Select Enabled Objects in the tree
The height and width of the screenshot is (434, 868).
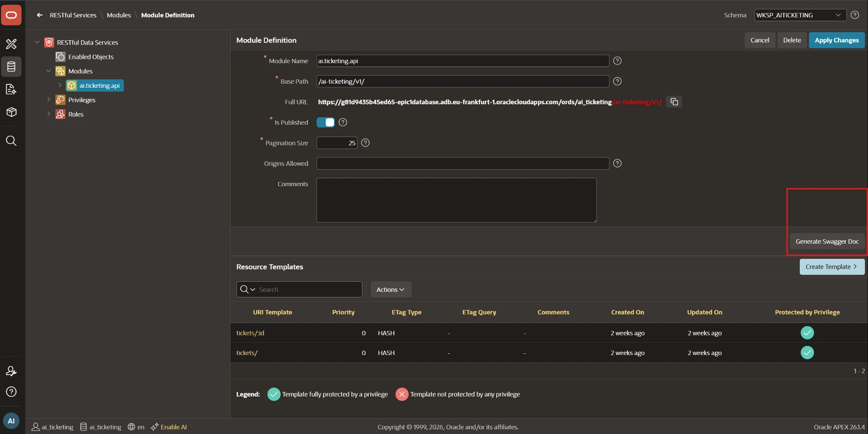tap(91, 56)
